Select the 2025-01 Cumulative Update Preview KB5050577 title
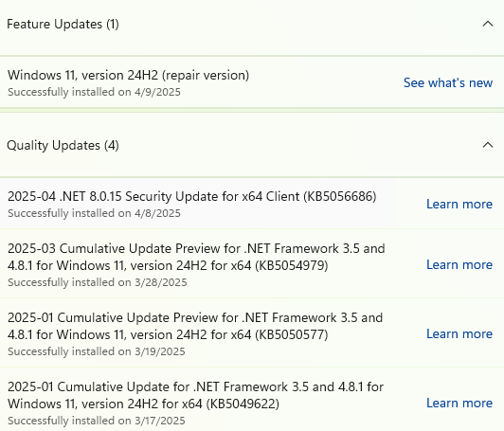The width and height of the screenshot is (504, 431). (x=195, y=326)
